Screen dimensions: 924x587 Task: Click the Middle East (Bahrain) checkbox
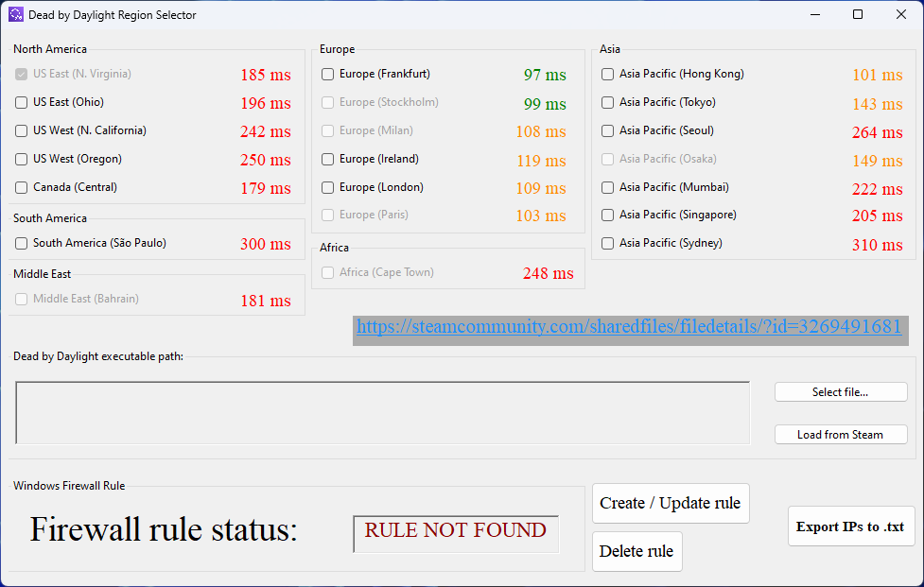(x=21, y=299)
